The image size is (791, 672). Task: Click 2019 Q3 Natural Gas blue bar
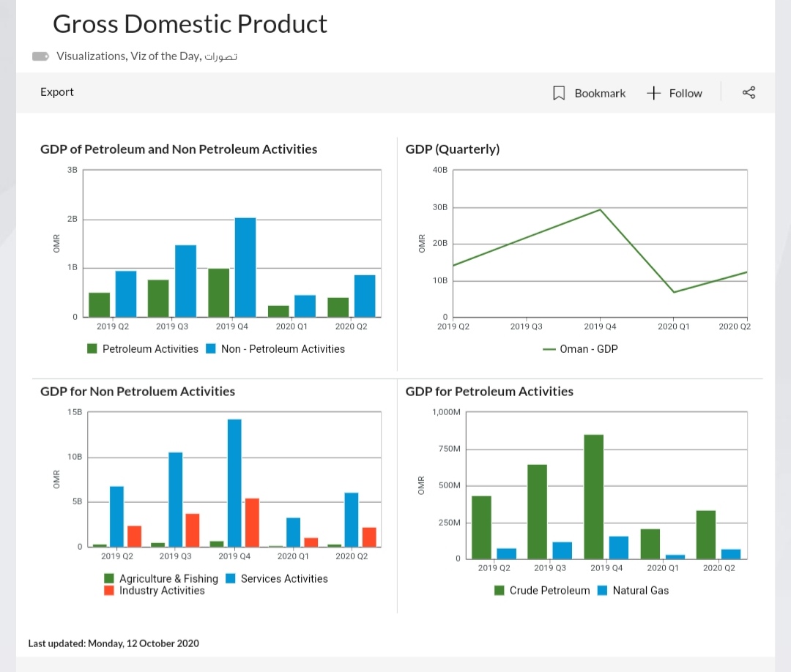click(x=562, y=550)
